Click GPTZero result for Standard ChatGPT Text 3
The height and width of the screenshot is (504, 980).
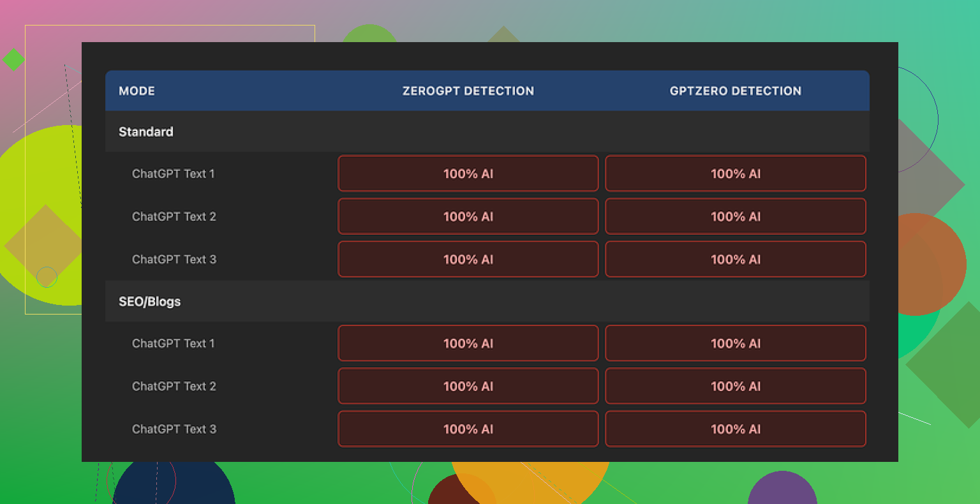(735, 259)
